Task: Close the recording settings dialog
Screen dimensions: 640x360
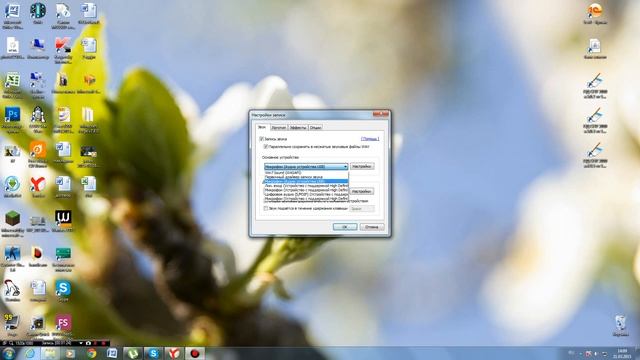Action: coord(380,115)
